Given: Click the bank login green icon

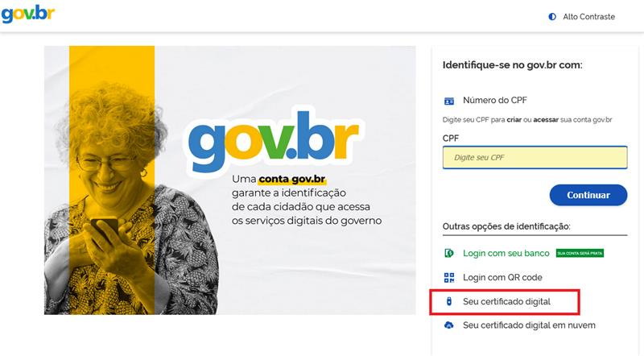Looking at the screenshot, I should [449, 253].
